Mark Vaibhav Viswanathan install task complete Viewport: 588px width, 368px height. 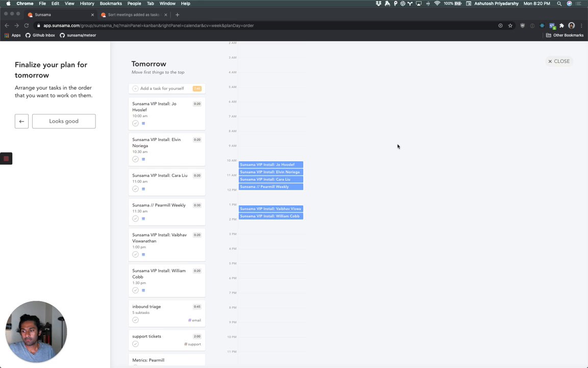(135, 254)
